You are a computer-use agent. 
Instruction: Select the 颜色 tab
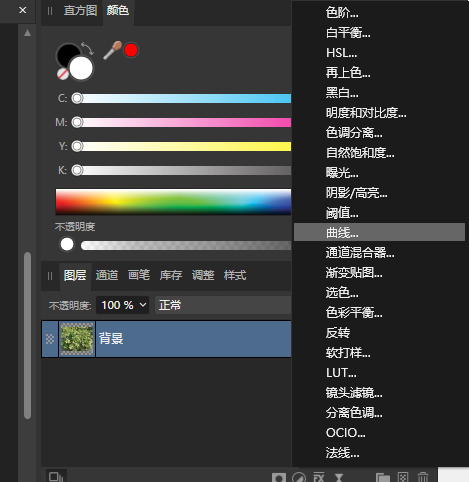(x=118, y=10)
